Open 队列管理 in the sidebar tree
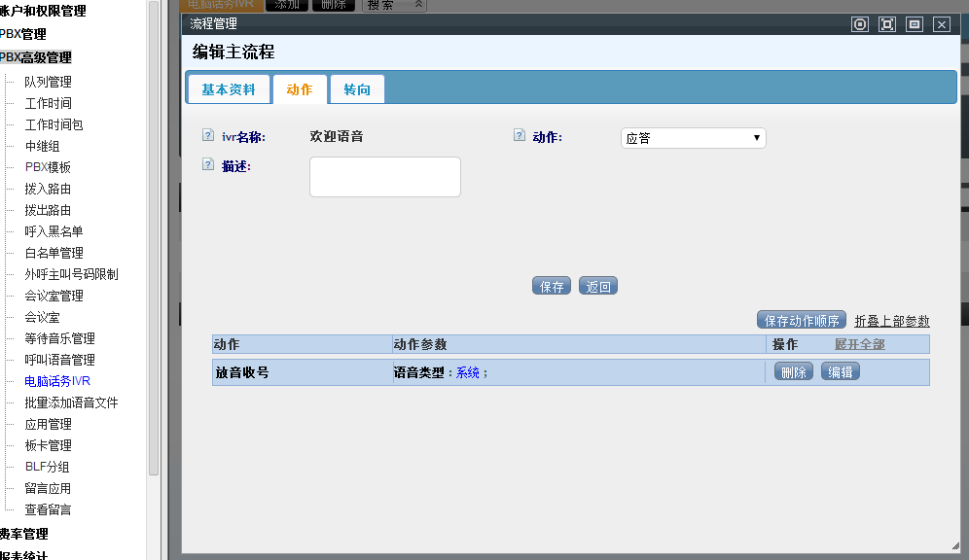969x560 pixels. coord(48,82)
